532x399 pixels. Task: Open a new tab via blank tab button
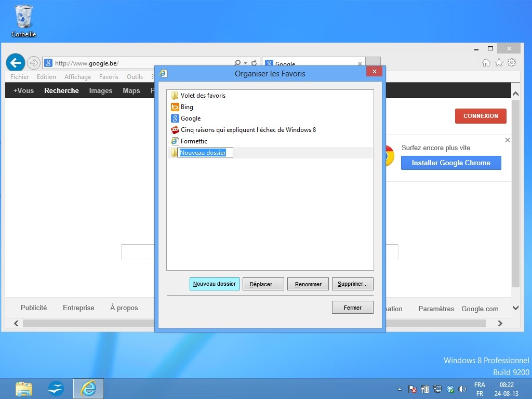click(373, 61)
